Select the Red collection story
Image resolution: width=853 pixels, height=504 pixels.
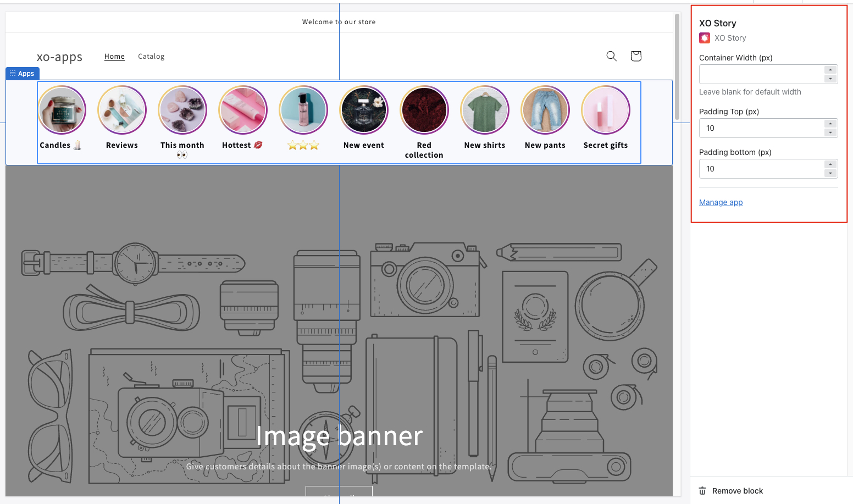(424, 110)
